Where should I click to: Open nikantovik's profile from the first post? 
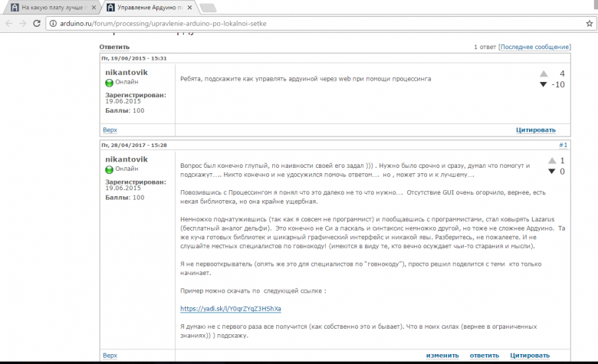click(127, 72)
